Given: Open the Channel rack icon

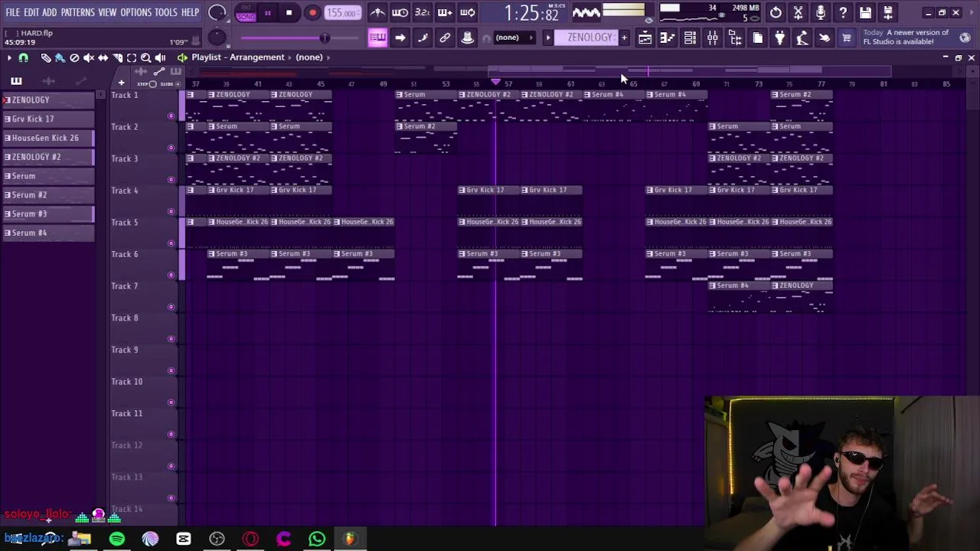Looking at the screenshot, I should 690,37.
